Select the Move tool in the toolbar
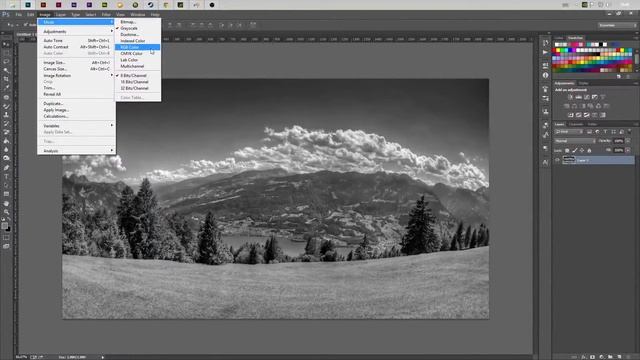 (6, 44)
